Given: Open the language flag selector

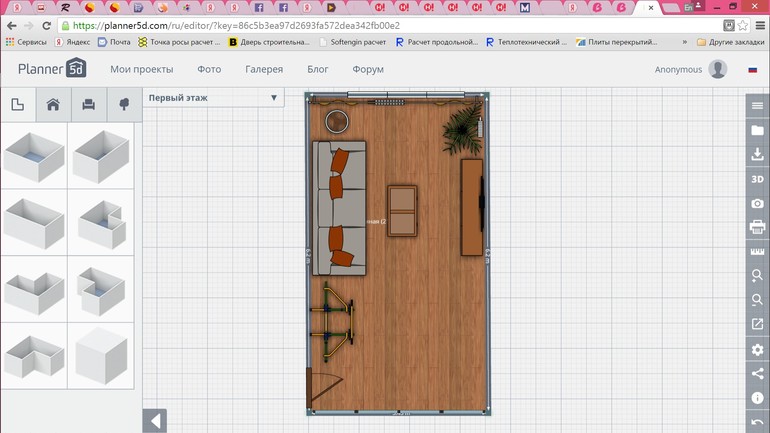Looking at the screenshot, I should 752,70.
